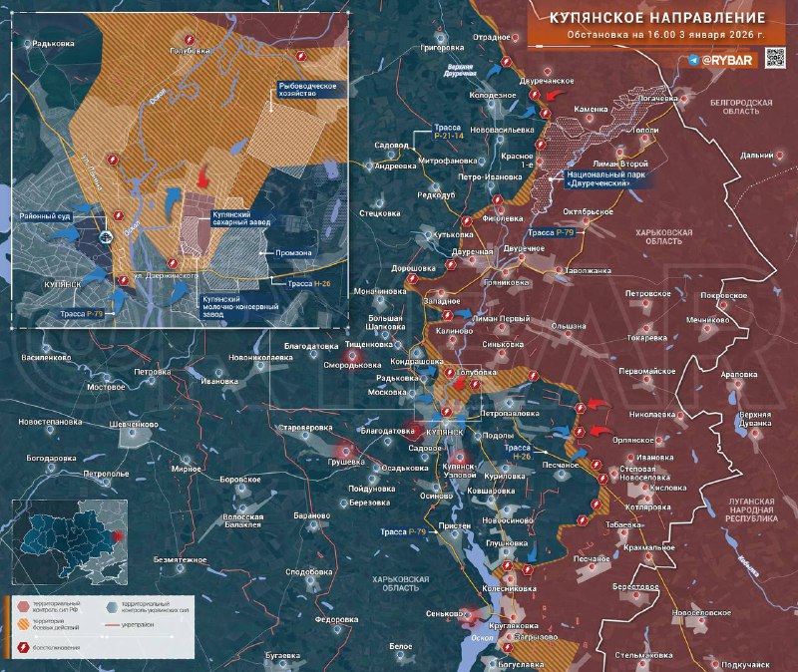798x672 pixels.
Task: Click the QR code in the header
Action: pos(775,60)
